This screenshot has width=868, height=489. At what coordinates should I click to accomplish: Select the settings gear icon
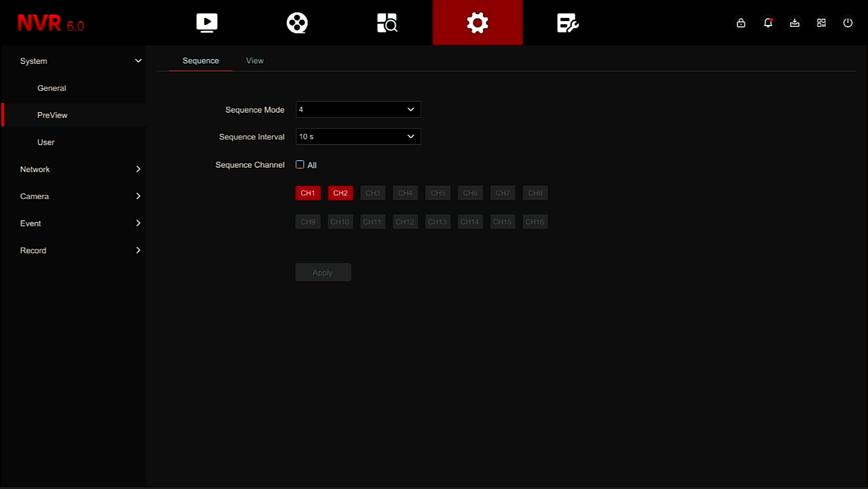click(478, 23)
